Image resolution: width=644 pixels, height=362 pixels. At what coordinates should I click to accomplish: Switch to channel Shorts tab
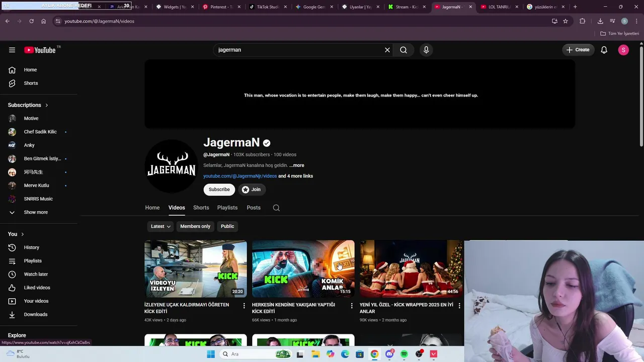pyautogui.click(x=201, y=208)
